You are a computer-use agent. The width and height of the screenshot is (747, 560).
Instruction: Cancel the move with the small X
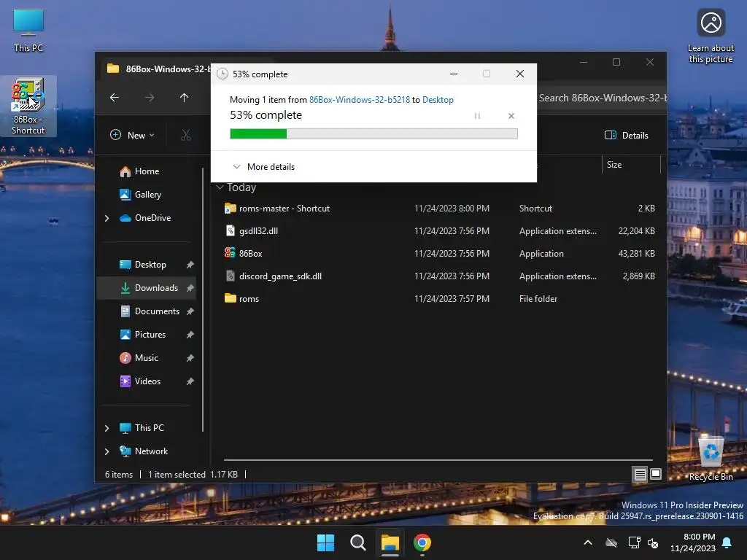[x=511, y=116]
